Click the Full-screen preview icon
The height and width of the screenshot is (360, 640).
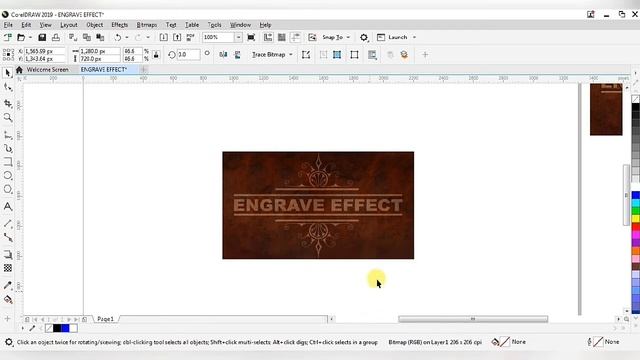251,37
